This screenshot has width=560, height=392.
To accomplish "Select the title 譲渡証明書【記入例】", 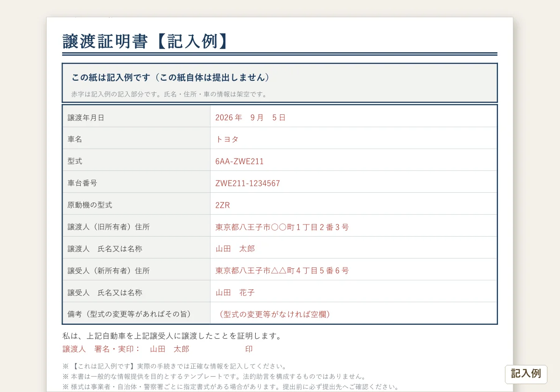I will point(147,41).
